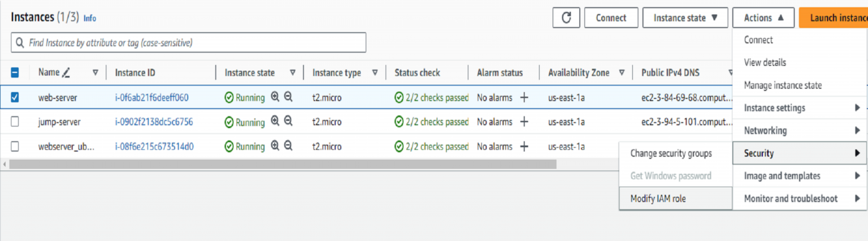
Task: Zoom in icon on web-server instance state
Action: click(x=275, y=97)
